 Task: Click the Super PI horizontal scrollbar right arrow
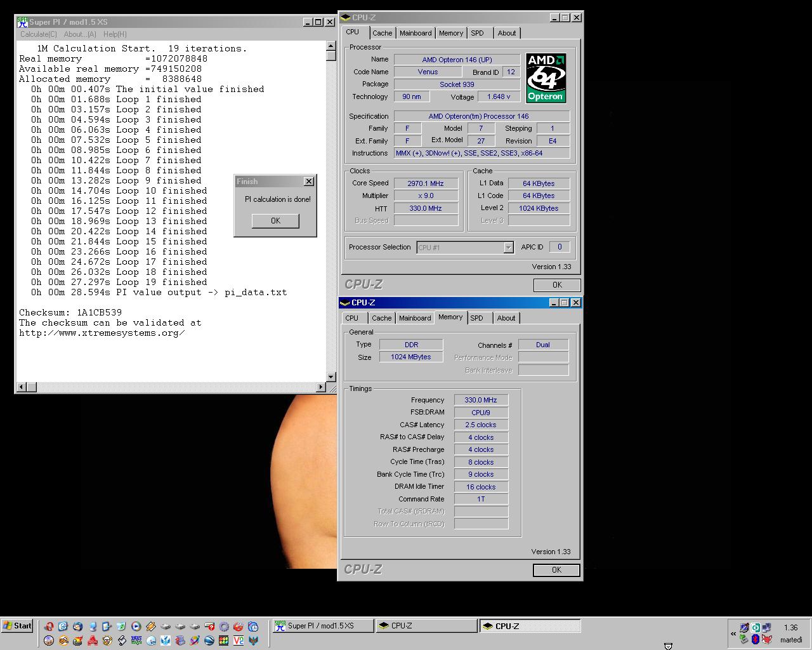321,387
